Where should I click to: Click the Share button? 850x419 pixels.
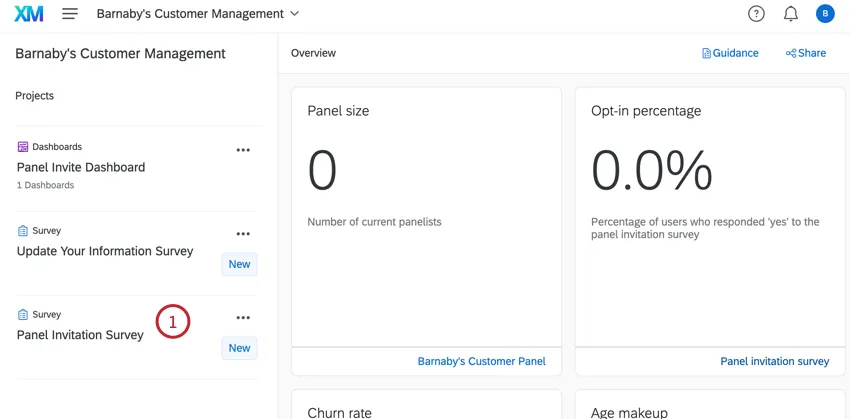[806, 53]
